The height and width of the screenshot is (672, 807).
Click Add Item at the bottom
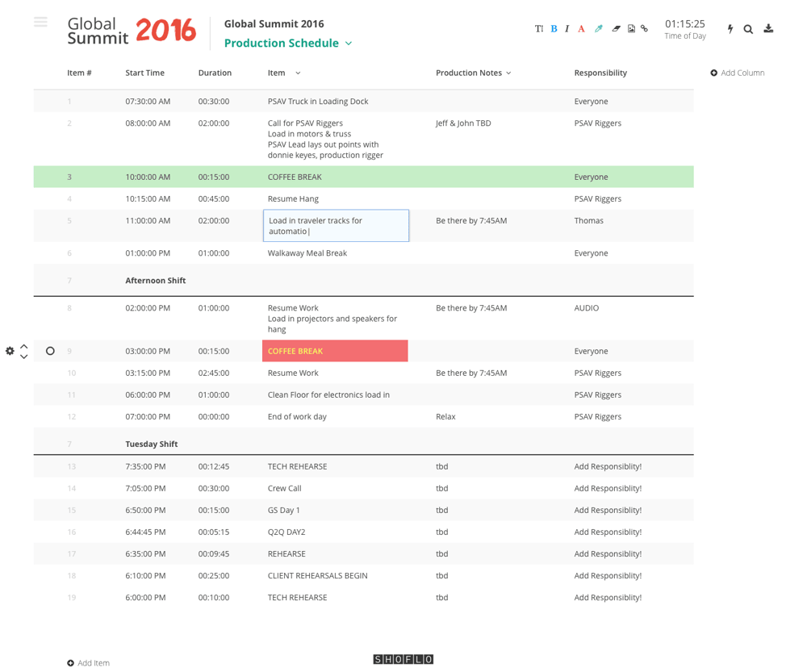pos(88,662)
